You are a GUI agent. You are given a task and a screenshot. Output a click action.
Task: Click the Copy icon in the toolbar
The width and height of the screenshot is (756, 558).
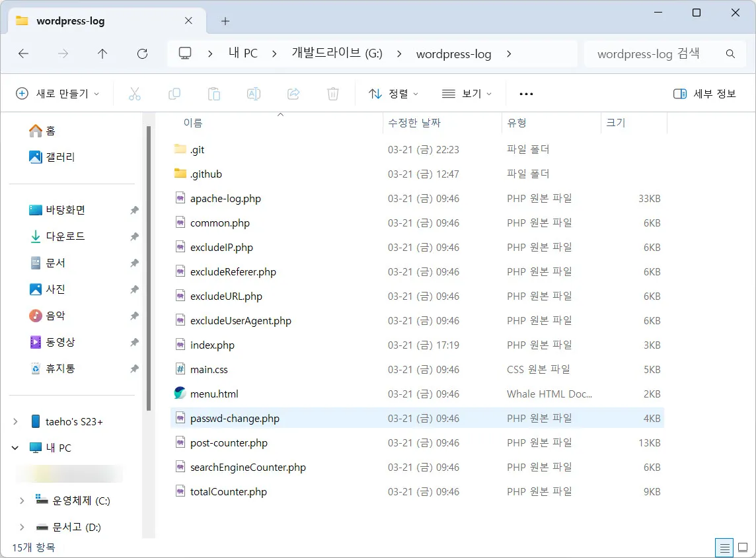[174, 93]
